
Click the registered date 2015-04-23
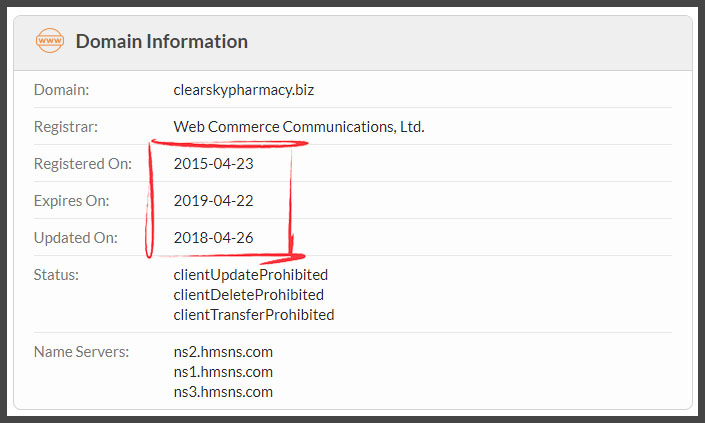(213, 164)
